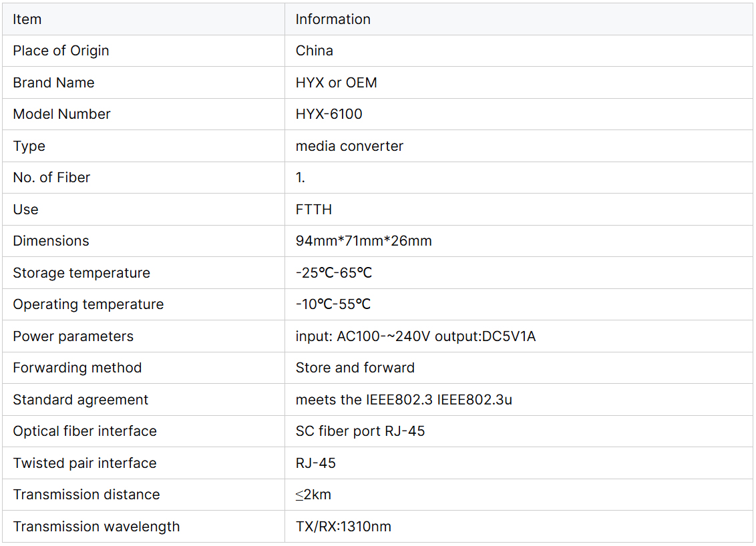Click the 'TX/RX:1310nm' wavelength value
The image size is (756, 546).
(x=343, y=527)
